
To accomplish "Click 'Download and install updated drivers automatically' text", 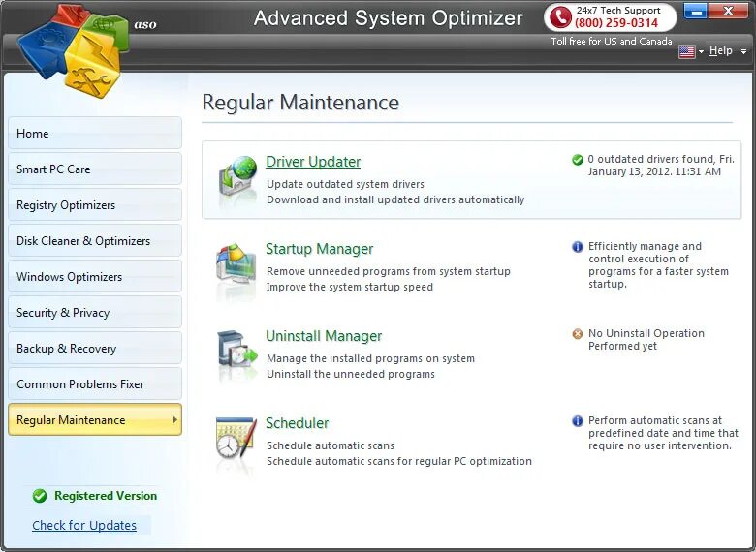I will pyautogui.click(x=395, y=199).
